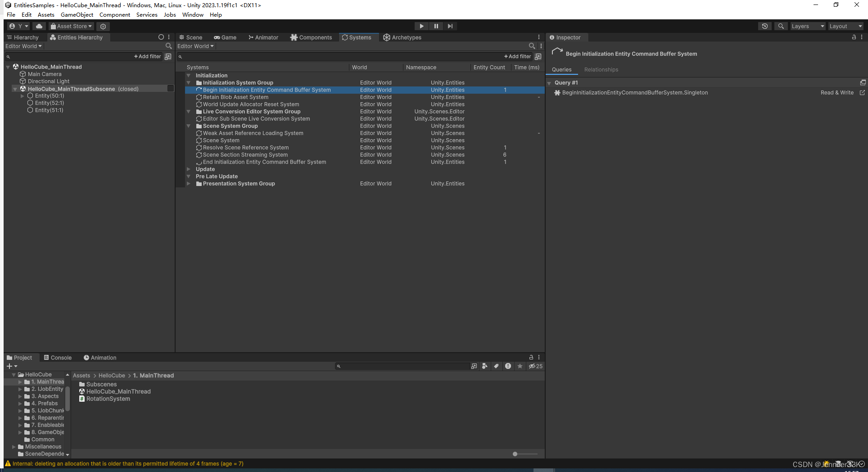Open the Layers dropdown
The image size is (868, 472).
[x=808, y=26]
